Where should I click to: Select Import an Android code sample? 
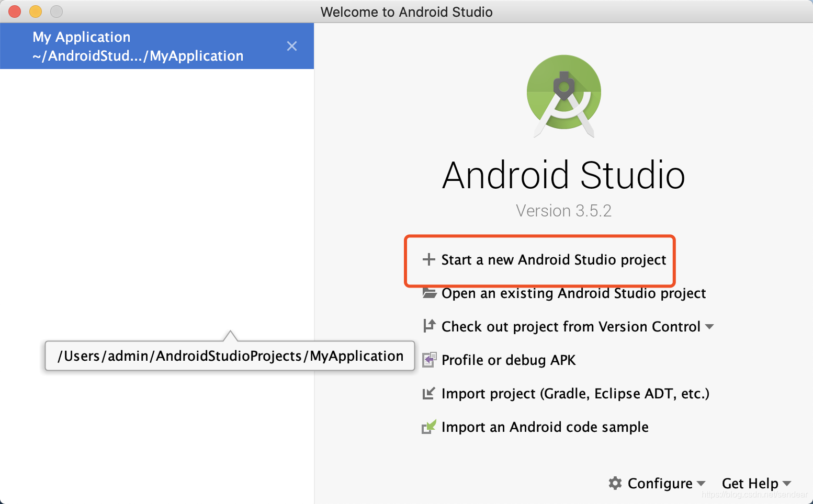(x=545, y=427)
